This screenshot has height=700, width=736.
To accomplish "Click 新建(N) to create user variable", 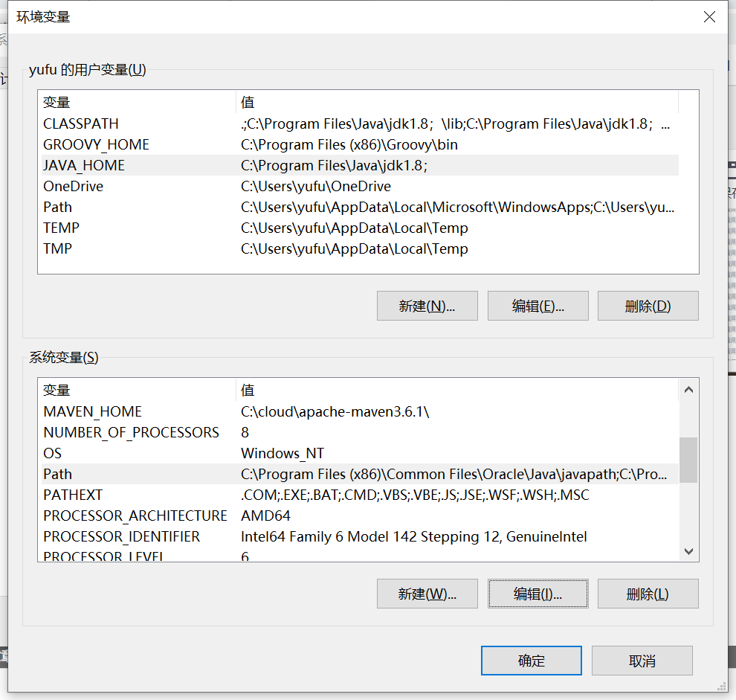I will coord(427,305).
